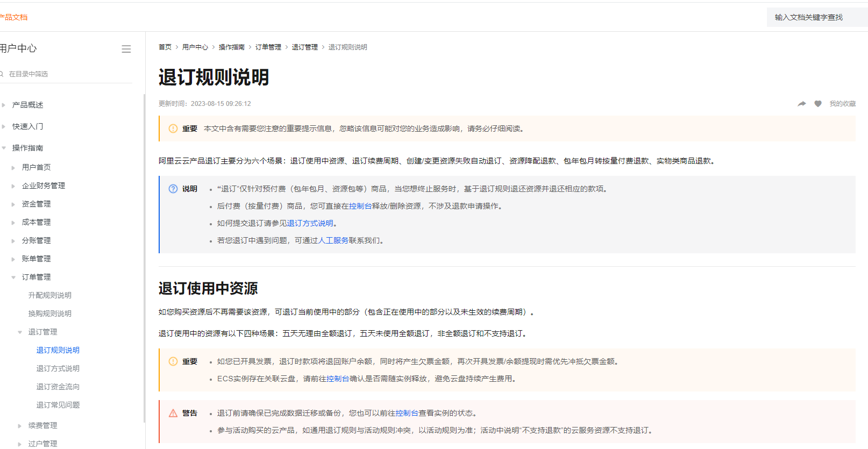Collapse 退订管理 tree node
The height and width of the screenshot is (449, 868).
[20, 332]
